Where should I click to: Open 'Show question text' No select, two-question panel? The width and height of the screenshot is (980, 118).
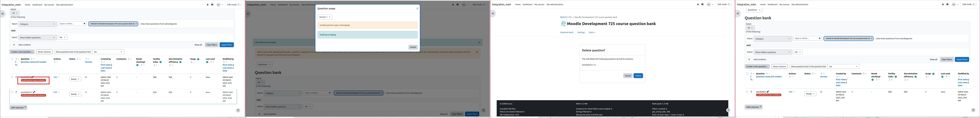pyautogui.click(x=108, y=52)
